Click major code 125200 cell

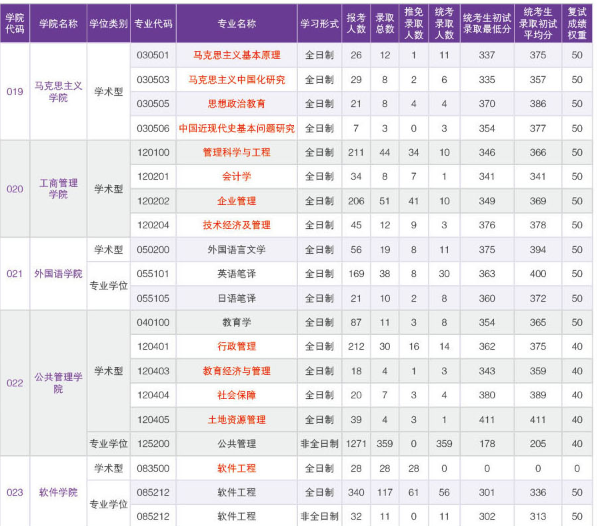coord(153,444)
